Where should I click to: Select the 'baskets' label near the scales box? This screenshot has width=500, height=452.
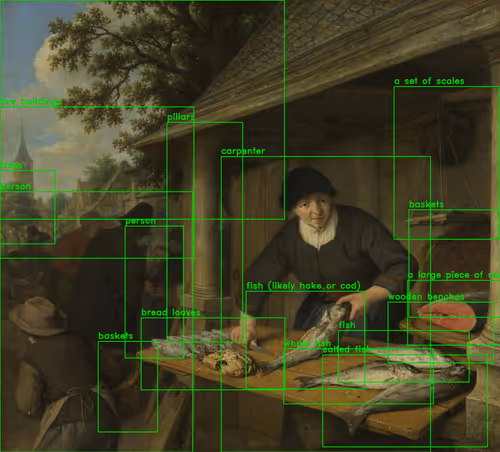pos(426,204)
